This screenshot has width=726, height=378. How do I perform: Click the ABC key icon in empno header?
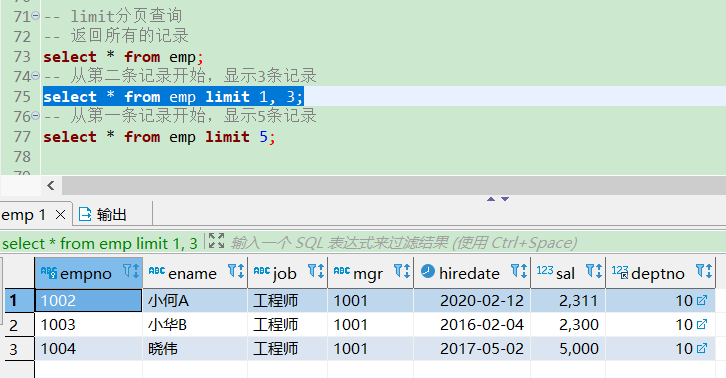click(x=49, y=271)
